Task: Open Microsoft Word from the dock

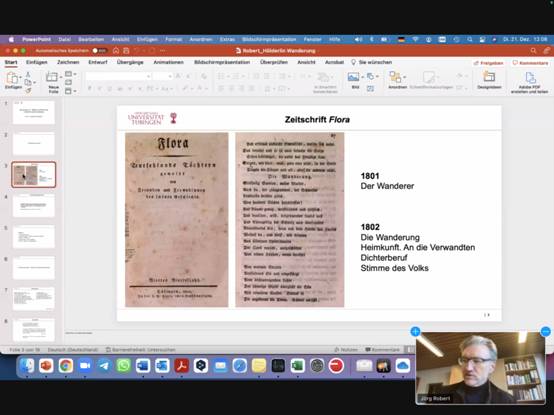Action: point(143,366)
